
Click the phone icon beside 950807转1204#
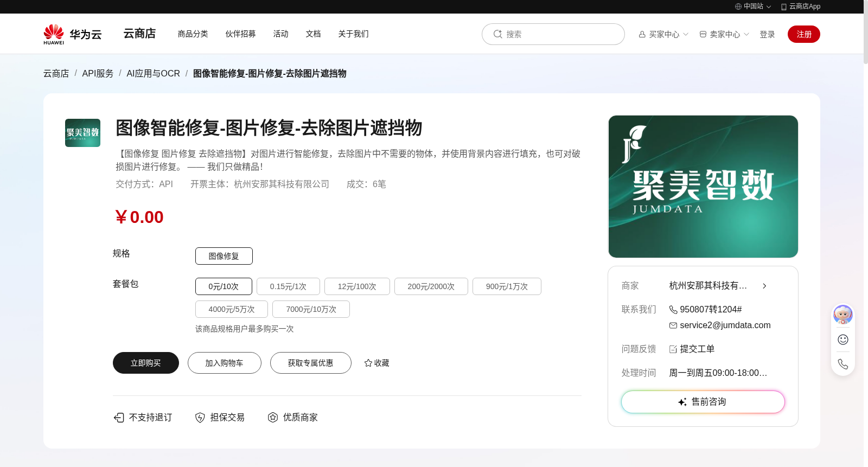[x=673, y=310]
